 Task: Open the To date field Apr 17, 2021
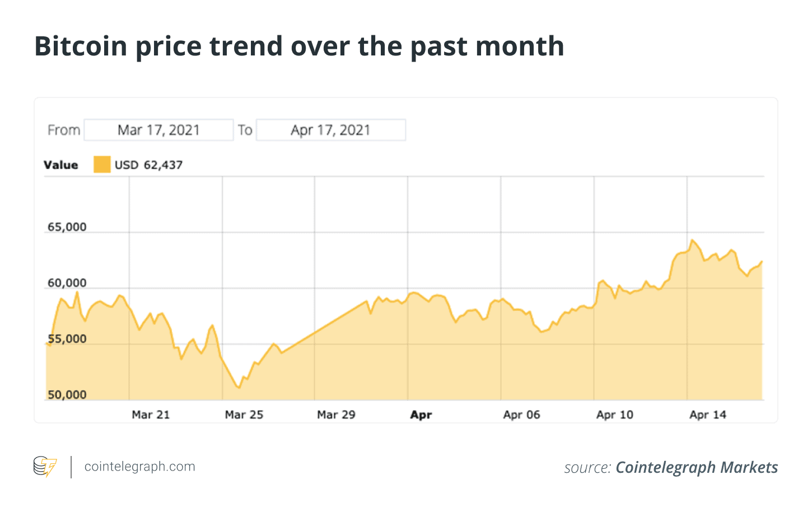(x=331, y=130)
